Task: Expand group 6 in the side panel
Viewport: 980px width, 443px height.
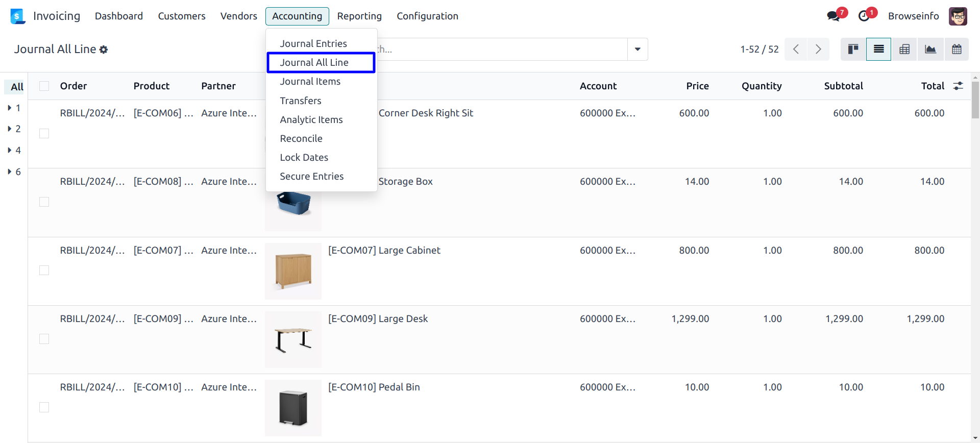Action: 14,171
